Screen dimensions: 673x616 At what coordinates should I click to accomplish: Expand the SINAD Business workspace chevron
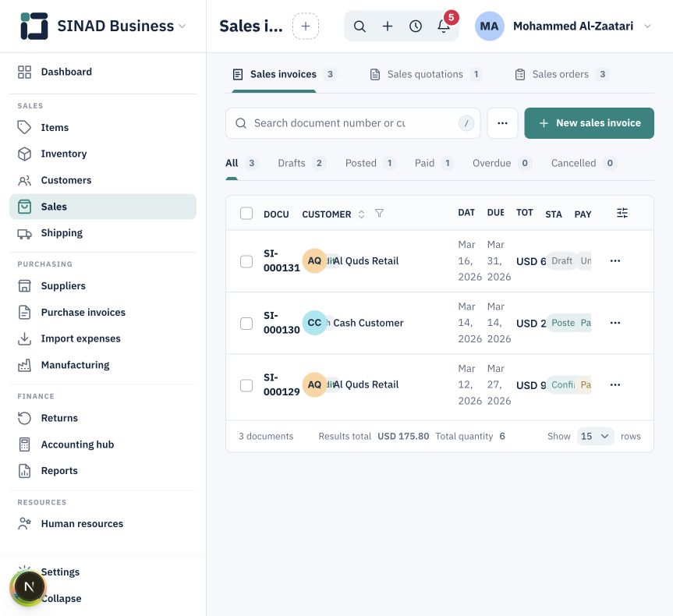(x=182, y=27)
